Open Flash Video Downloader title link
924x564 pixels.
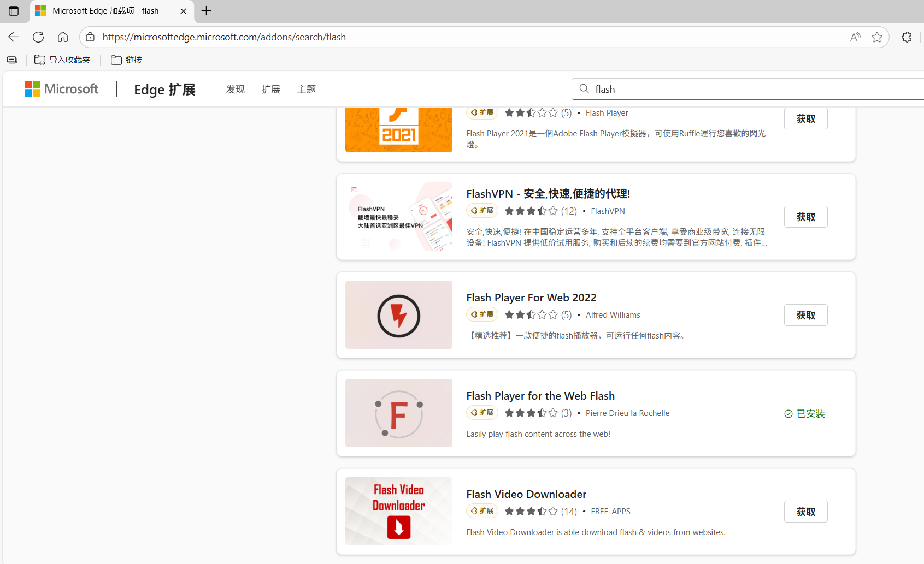tap(526, 494)
